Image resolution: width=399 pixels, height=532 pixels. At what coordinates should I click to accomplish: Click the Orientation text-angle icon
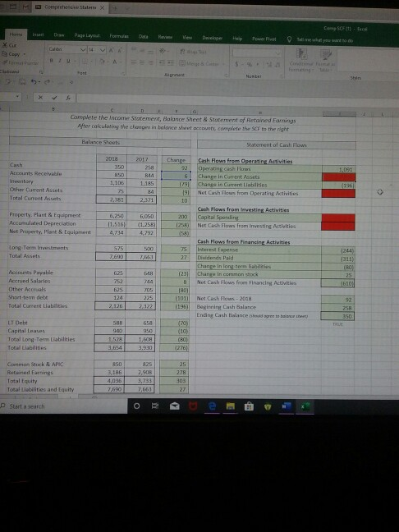pos(163,51)
